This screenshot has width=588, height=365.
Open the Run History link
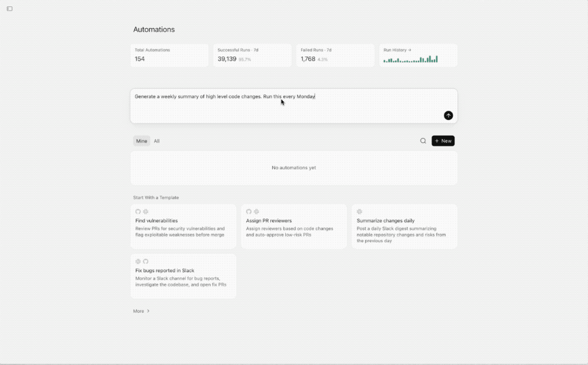click(397, 50)
